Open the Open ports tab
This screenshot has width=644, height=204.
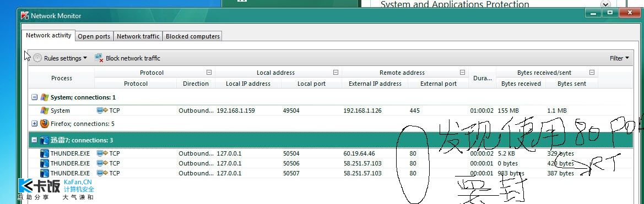point(94,36)
